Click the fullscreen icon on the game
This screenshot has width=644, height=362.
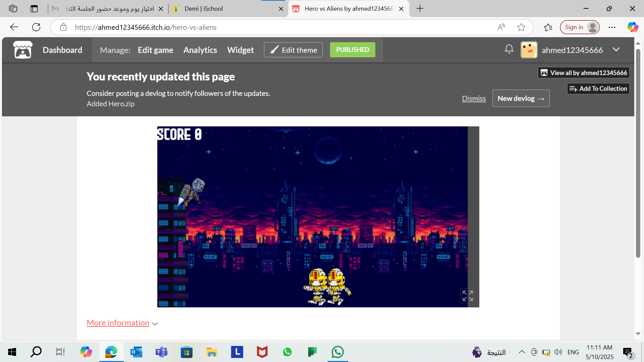(x=467, y=296)
